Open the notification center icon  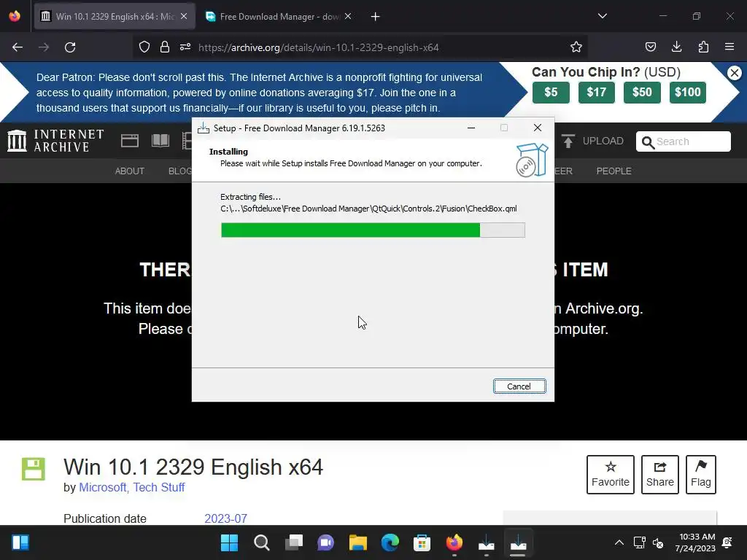(x=727, y=542)
